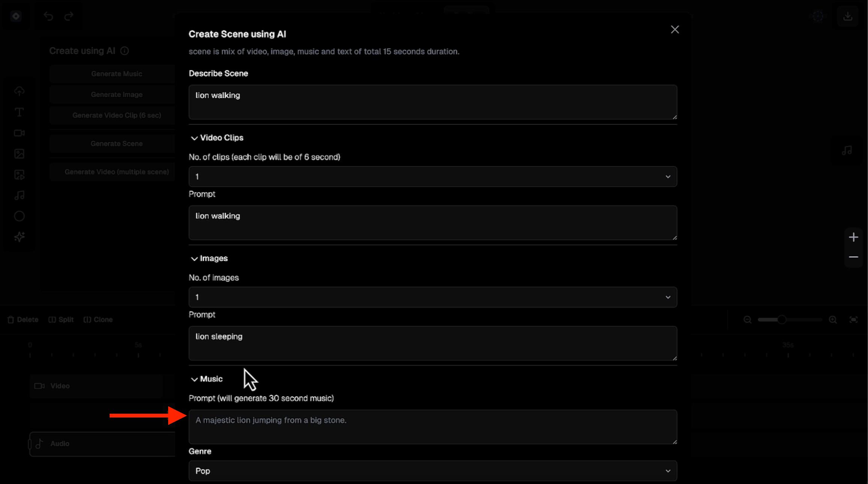Click the redo arrow icon

tap(69, 16)
